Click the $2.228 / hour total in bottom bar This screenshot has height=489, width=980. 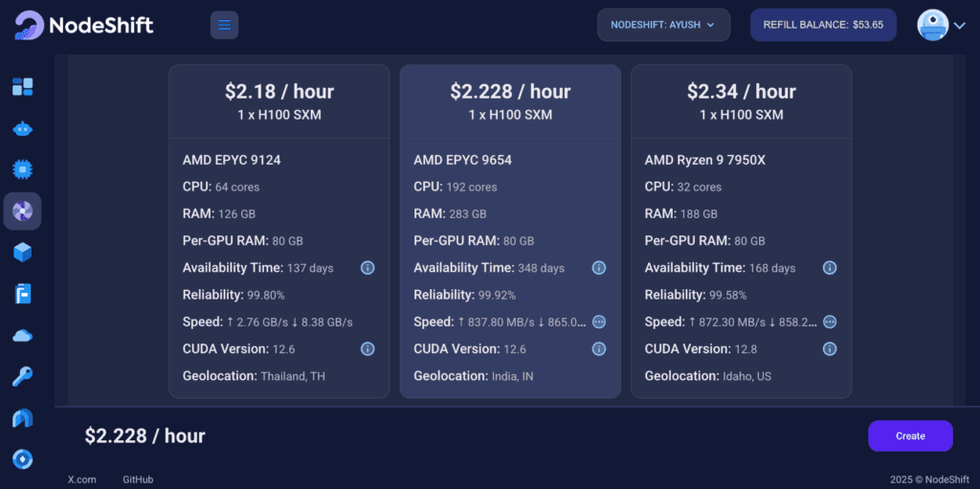[145, 435]
